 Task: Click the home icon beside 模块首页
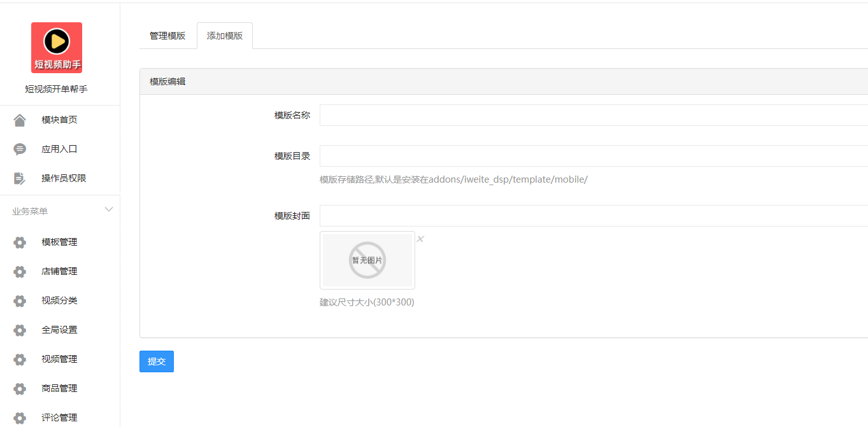point(20,120)
